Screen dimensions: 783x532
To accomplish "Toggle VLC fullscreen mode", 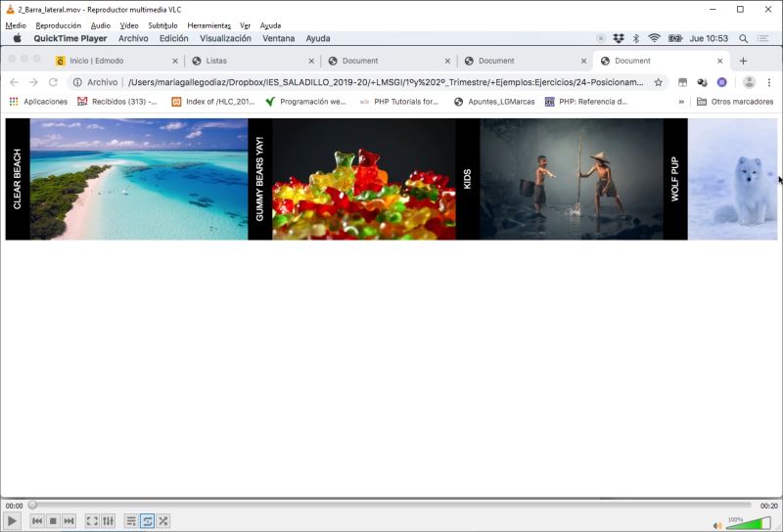I will pyautogui.click(x=92, y=521).
